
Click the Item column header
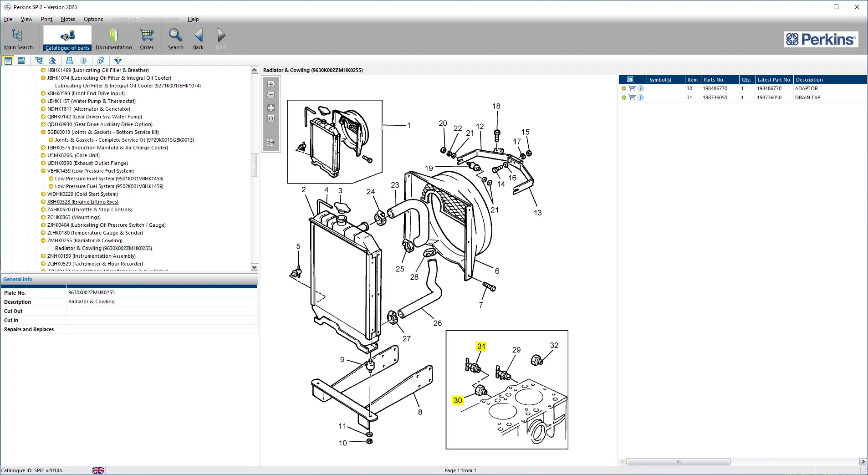(693, 80)
